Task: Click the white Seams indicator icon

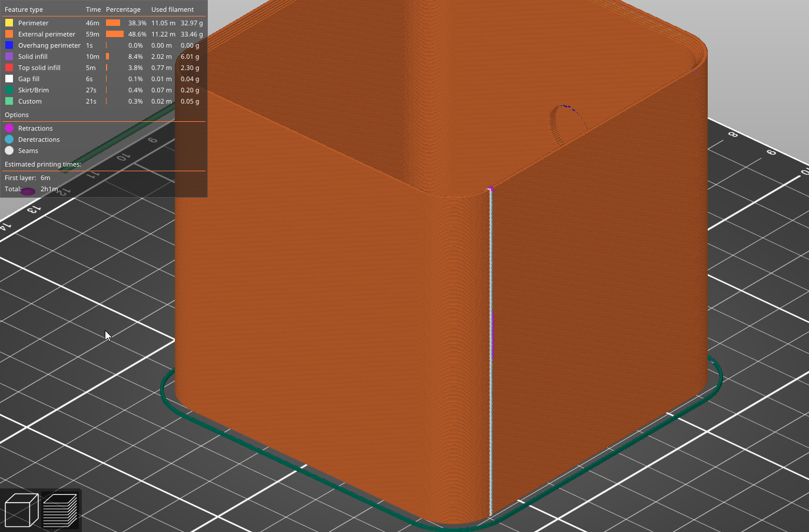Action: (x=8, y=151)
